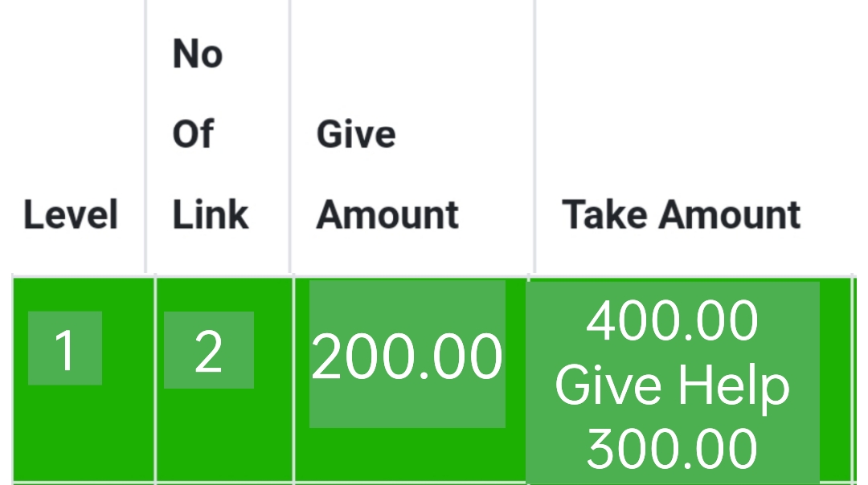Viewport: 868px width, 485px height.
Task: Click the word Link in header
Action: (x=210, y=214)
